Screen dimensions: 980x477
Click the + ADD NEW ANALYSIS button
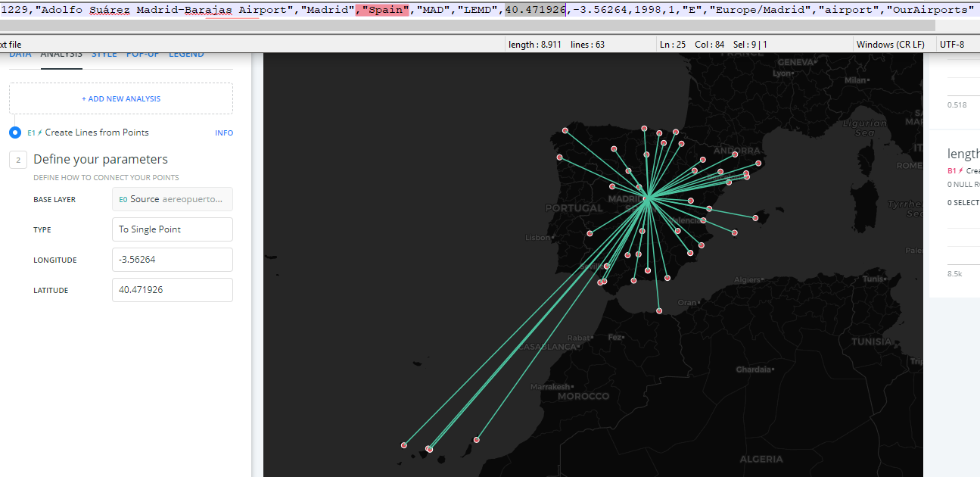(x=121, y=98)
